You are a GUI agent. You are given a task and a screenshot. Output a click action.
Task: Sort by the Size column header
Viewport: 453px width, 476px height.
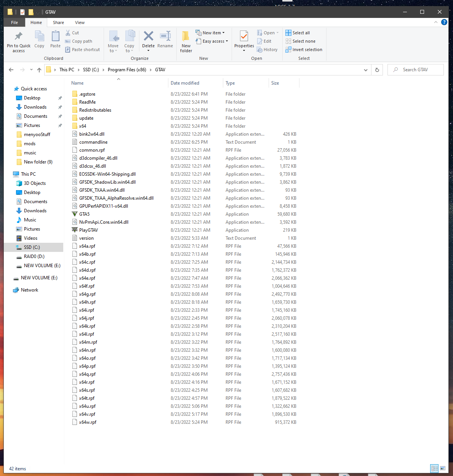tap(284, 83)
